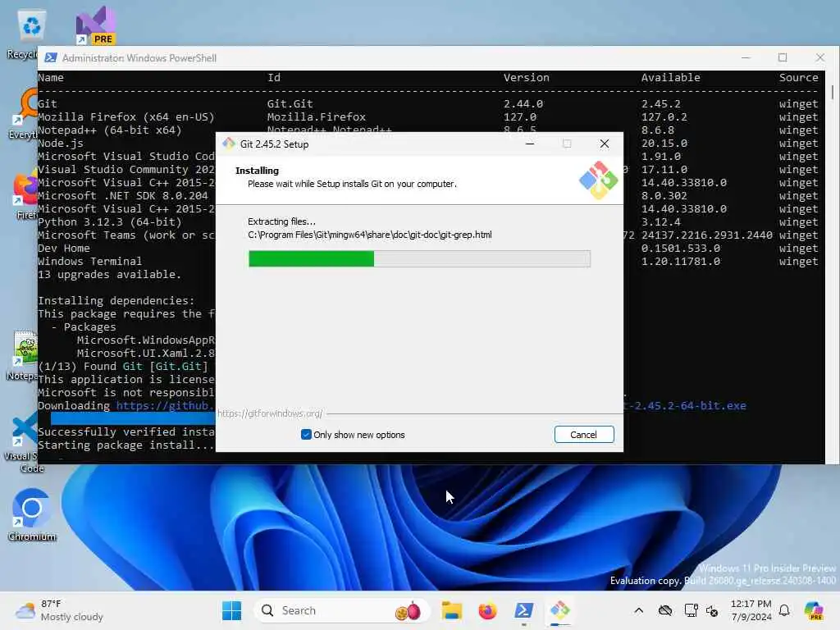This screenshot has height=630, width=840.
Task: Close the Git 2.45.2 Setup dialog
Action: pos(605,144)
